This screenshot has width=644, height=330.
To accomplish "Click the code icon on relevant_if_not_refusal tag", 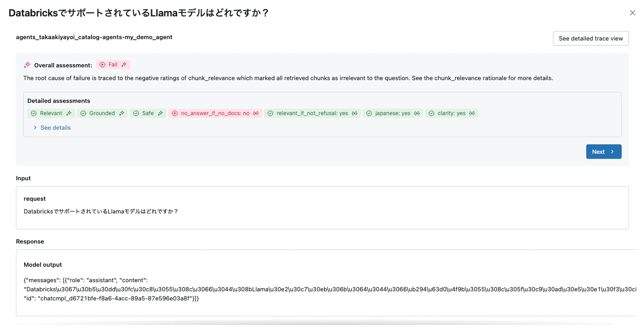I will [x=355, y=113].
